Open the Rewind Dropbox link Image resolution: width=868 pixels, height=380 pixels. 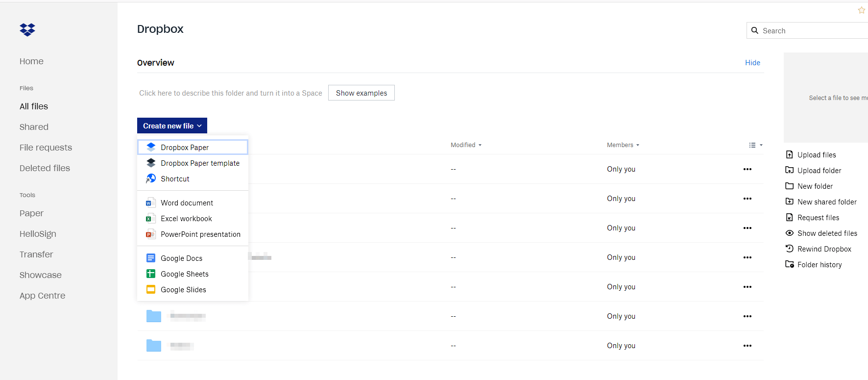(x=824, y=249)
